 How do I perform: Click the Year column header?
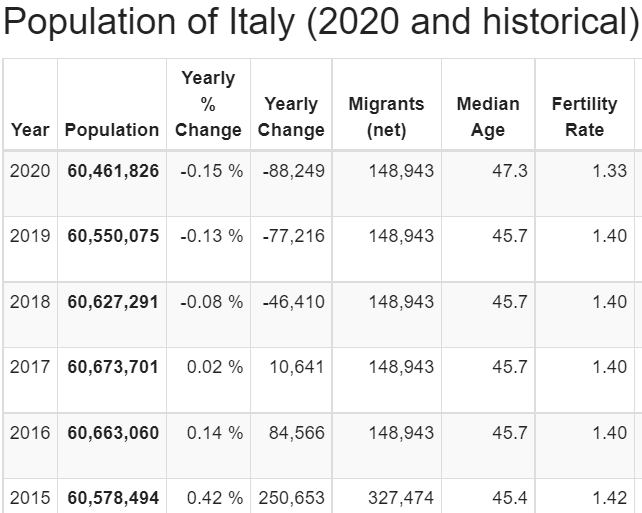pyautogui.click(x=30, y=130)
